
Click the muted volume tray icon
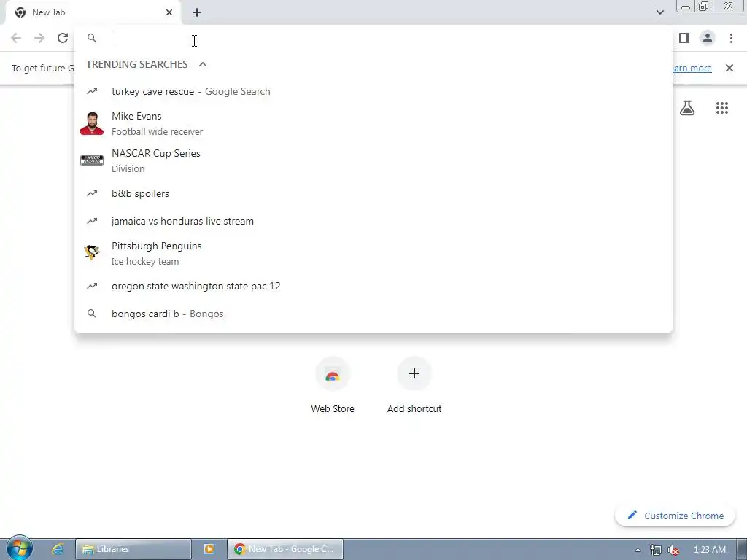673,550
